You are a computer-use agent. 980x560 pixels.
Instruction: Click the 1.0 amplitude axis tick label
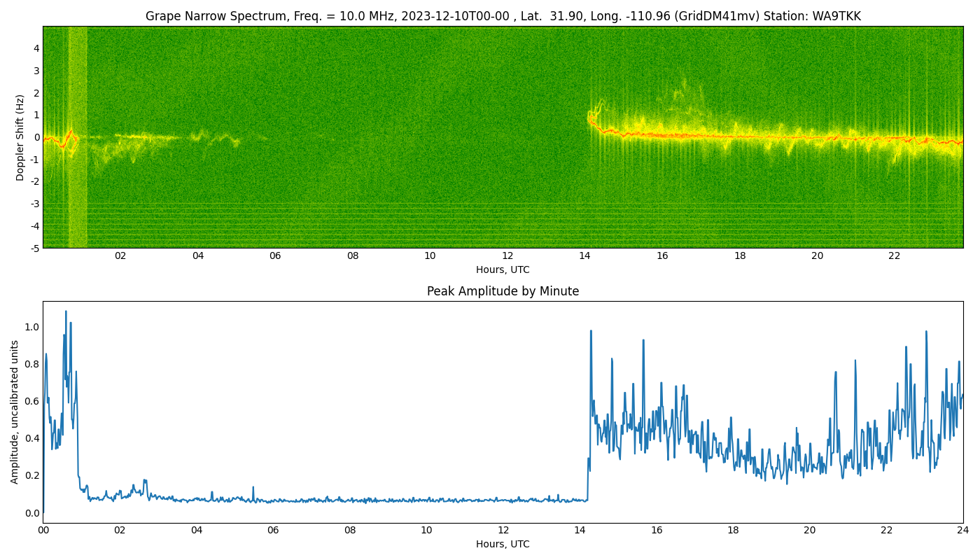coord(31,327)
